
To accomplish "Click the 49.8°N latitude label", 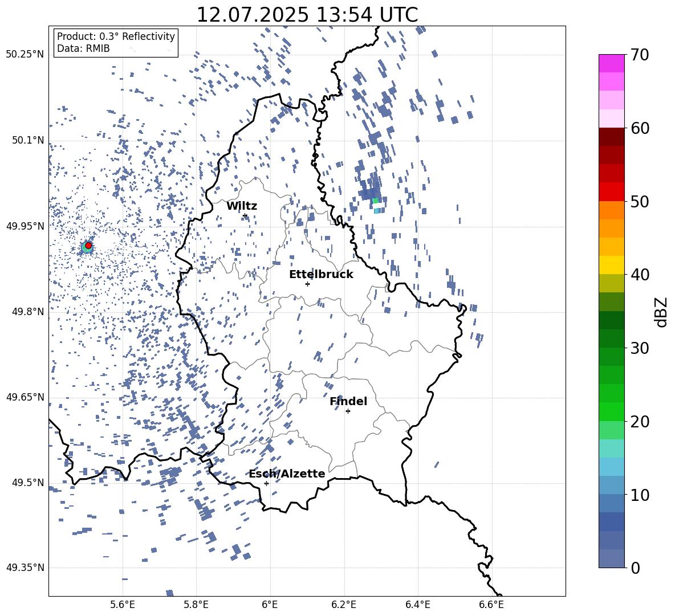I will 28,311.
